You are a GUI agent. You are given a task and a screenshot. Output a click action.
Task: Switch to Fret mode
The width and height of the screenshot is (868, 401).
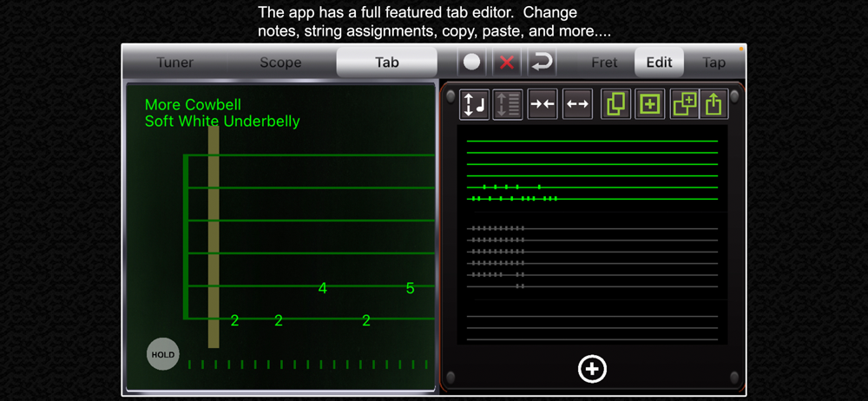[604, 62]
